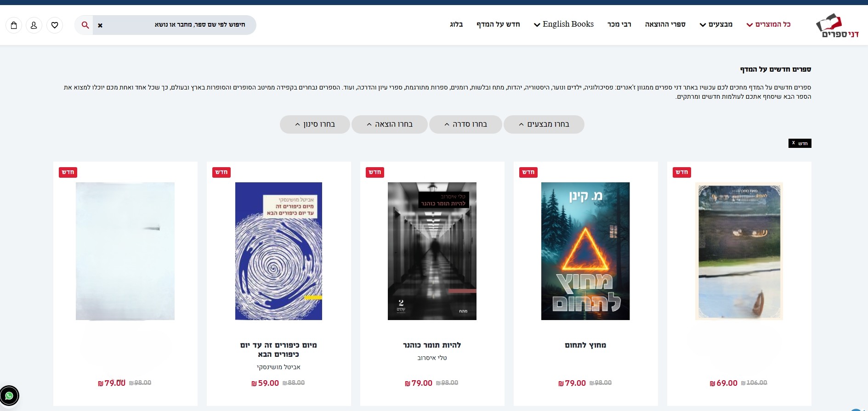Screen dimensions: 868x411
Task: Open WhatsApp chat bubble icon
Action: click(x=9, y=395)
